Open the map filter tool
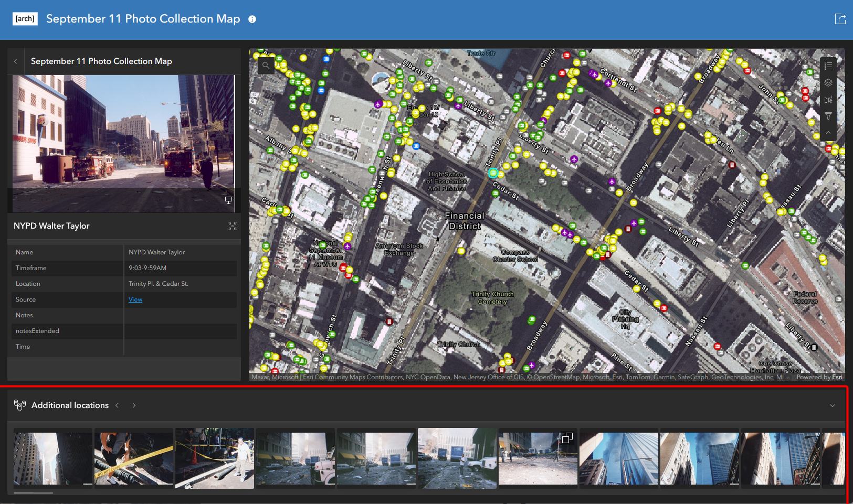The image size is (853, 504). [828, 116]
